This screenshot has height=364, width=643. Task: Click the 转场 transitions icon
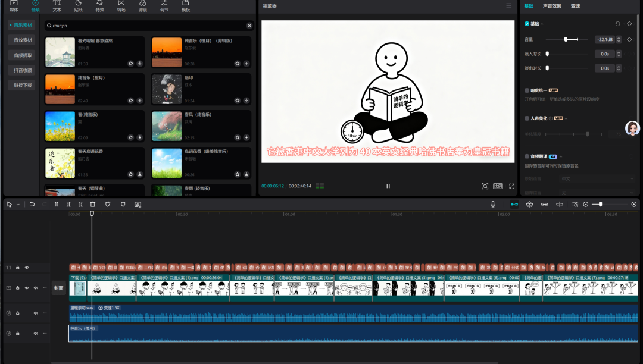(x=121, y=6)
